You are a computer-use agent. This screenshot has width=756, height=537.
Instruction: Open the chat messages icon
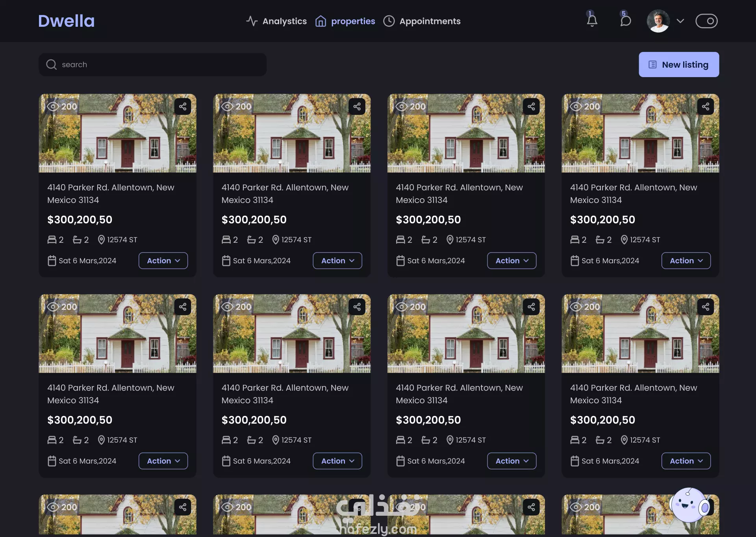pos(625,20)
